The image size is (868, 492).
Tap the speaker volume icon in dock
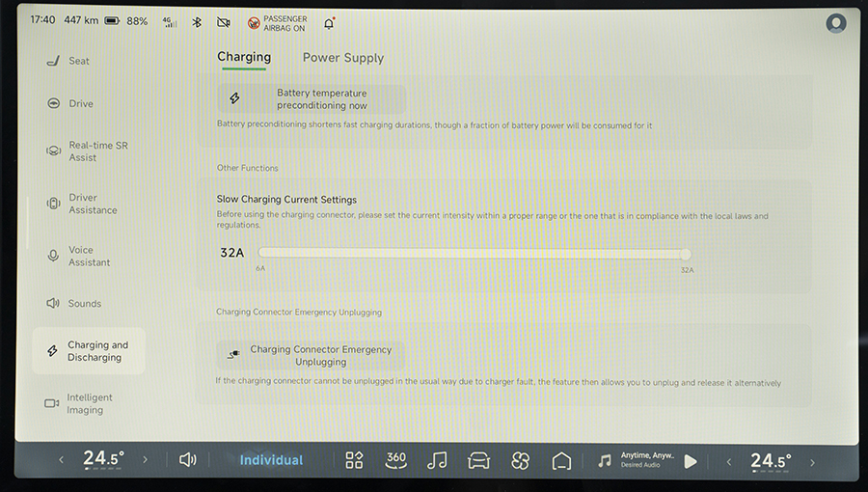(x=188, y=460)
